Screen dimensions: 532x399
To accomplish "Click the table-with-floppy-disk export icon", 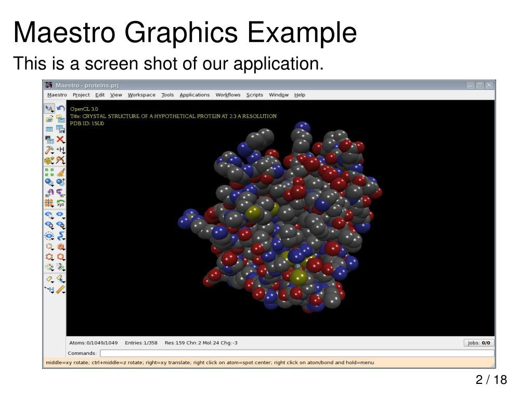I will click(x=60, y=129).
